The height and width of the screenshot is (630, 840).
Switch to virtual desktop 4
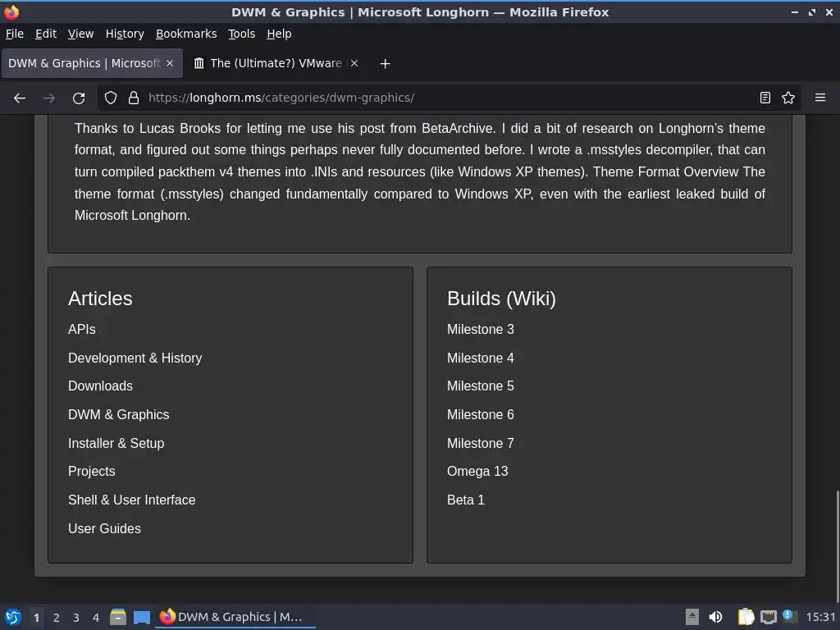click(96, 618)
